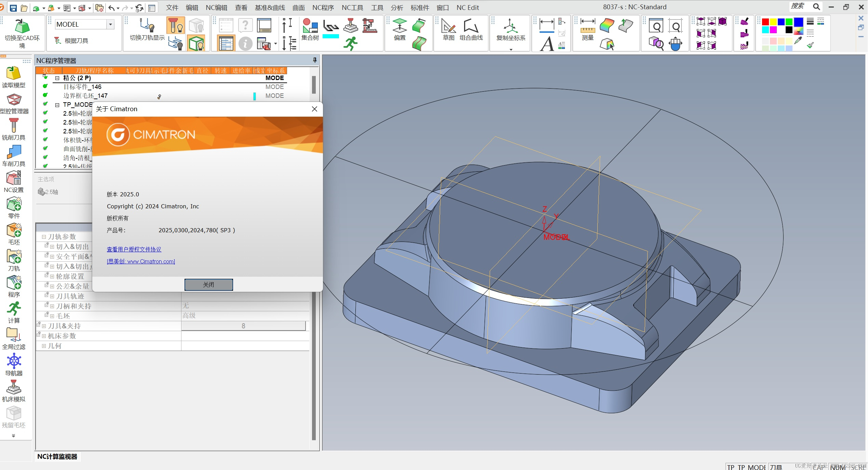Expand the 刀柄和夹持 parameter

click(x=52, y=306)
